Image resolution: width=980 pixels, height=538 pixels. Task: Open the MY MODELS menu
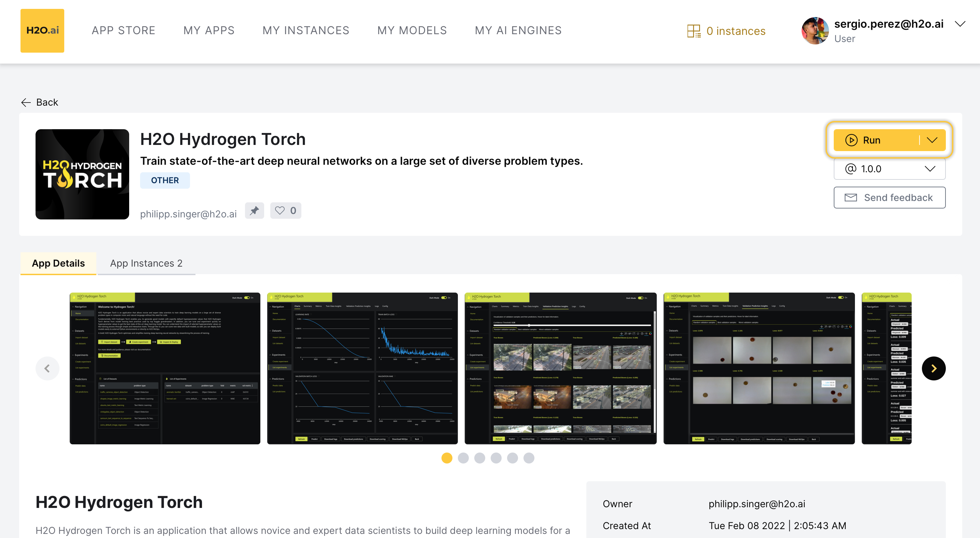pos(412,30)
